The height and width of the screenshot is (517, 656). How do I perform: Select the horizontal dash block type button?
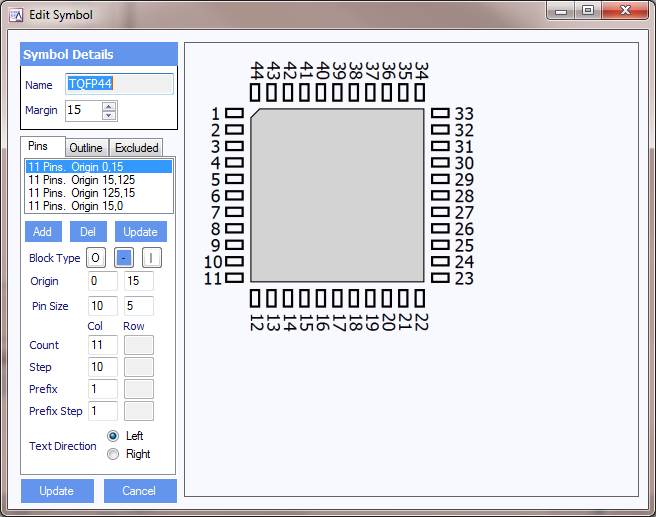pyautogui.click(x=123, y=258)
